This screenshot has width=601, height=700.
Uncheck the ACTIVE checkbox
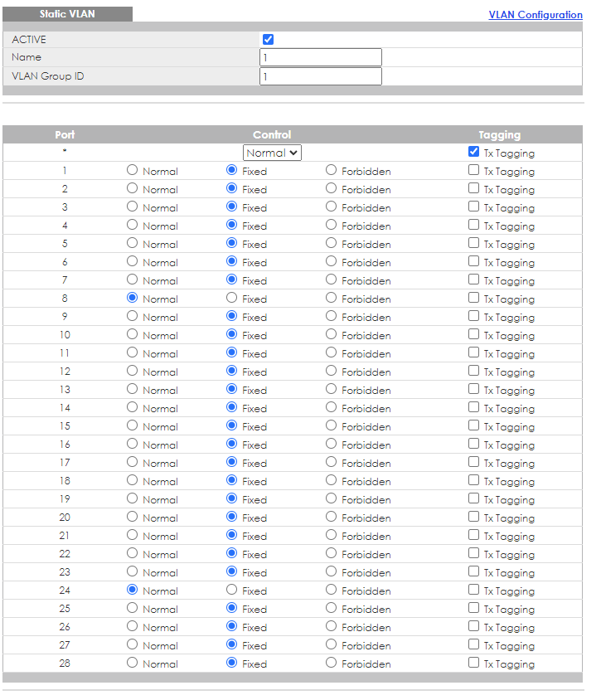pyautogui.click(x=268, y=39)
